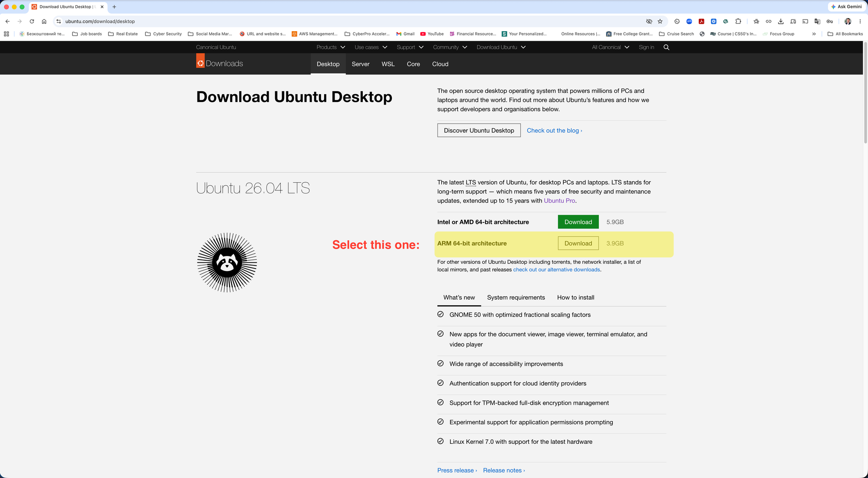Image resolution: width=868 pixels, height=478 pixels.
Task: Expand the Products dropdown menu
Action: click(x=331, y=47)
